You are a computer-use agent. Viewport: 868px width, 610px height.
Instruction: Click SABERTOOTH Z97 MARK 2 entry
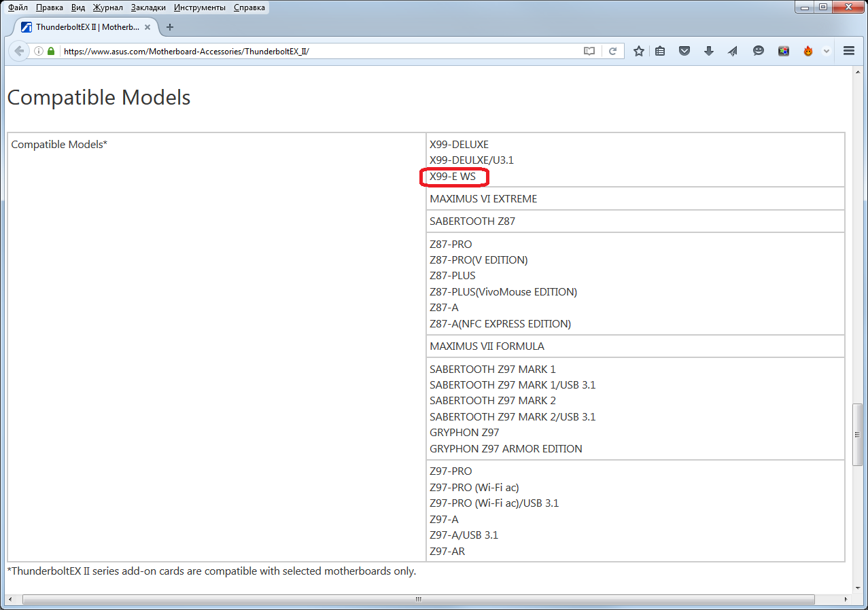click(493, 401)
